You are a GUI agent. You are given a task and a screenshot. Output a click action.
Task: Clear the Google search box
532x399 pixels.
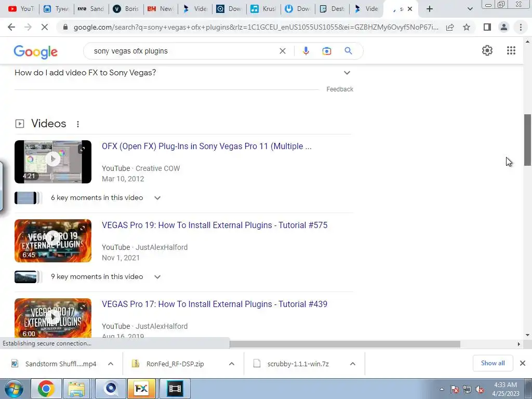282,51
